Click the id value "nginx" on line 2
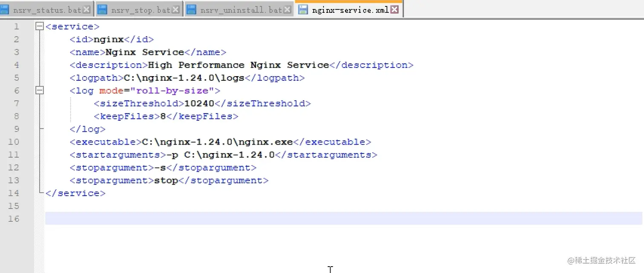Image resolution: width=644 pixels, height=273 pixels. (109, 40)
